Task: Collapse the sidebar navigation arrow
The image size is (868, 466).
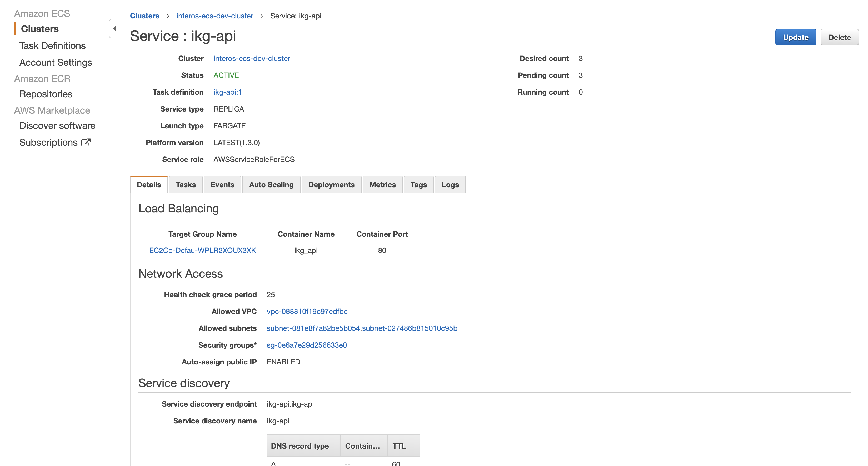Action: click(114, 29)
